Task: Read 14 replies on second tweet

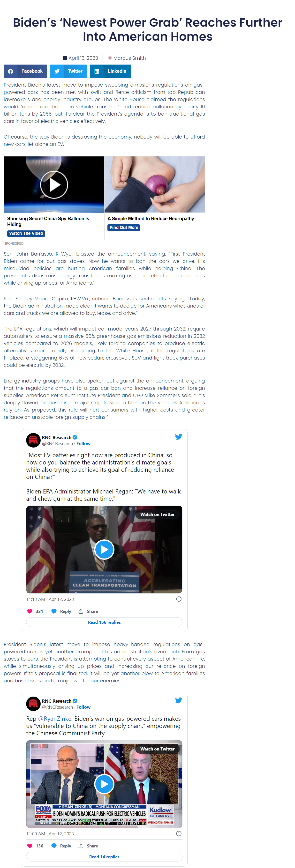Action: [x=104, y=857]
